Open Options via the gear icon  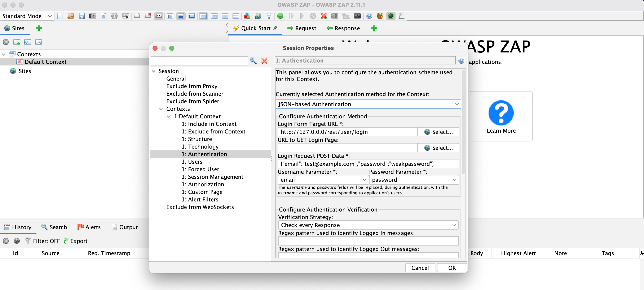click(x=114, y=16)
